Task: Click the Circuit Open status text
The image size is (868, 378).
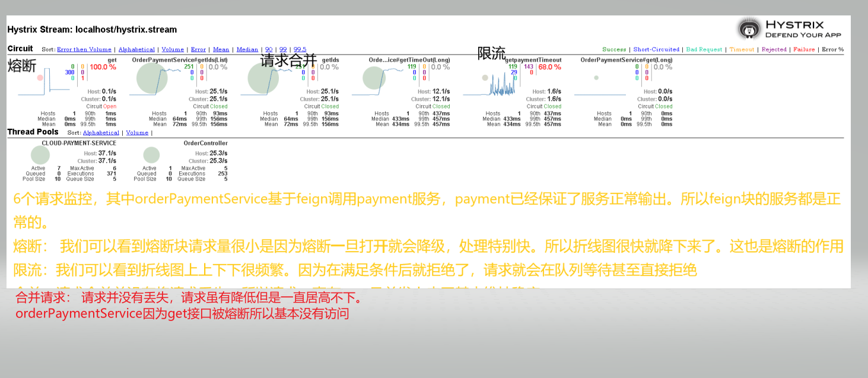Action: pyautogui.click(x=101, y=107)
